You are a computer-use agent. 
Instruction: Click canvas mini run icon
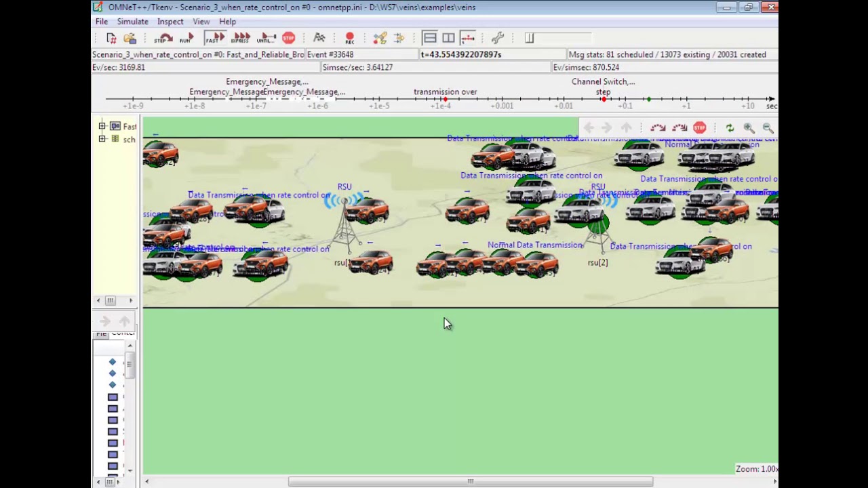click(657, 127)
